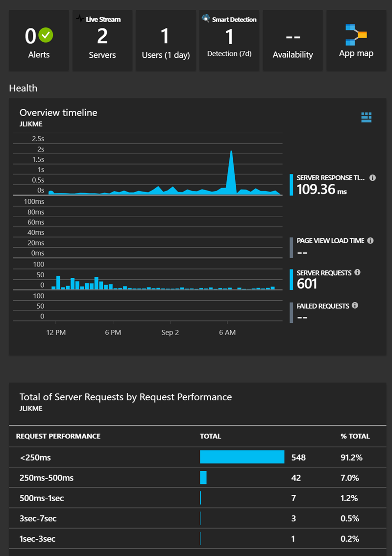
Task: Click the green checkmark beside Alerts count
Action: coord(45,35)
